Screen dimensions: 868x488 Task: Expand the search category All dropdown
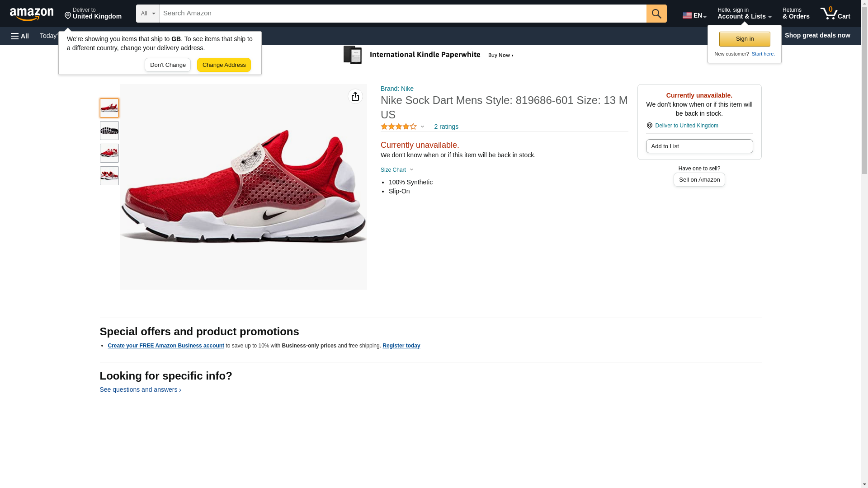pos(148,14)
